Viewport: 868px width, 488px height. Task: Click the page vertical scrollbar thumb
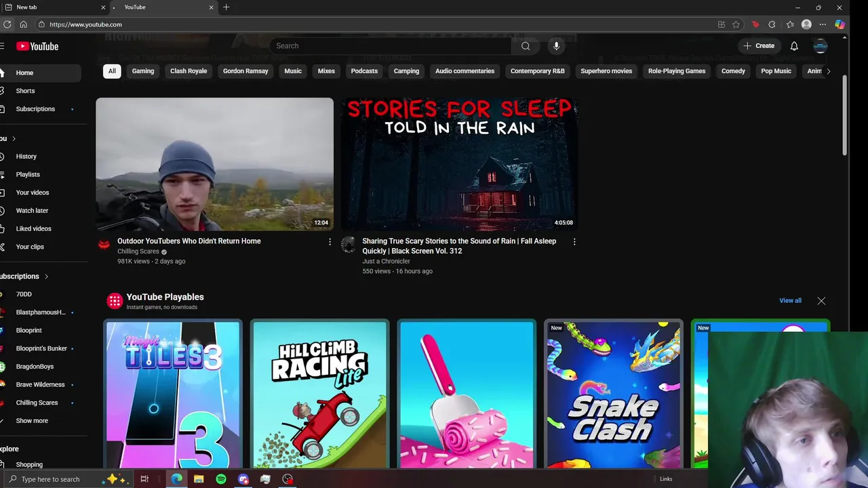coord(844,115)
